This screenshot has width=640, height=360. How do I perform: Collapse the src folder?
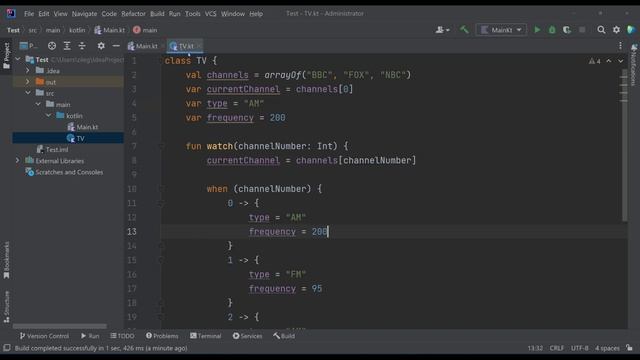pyautogui.click(x=28, y=93)
